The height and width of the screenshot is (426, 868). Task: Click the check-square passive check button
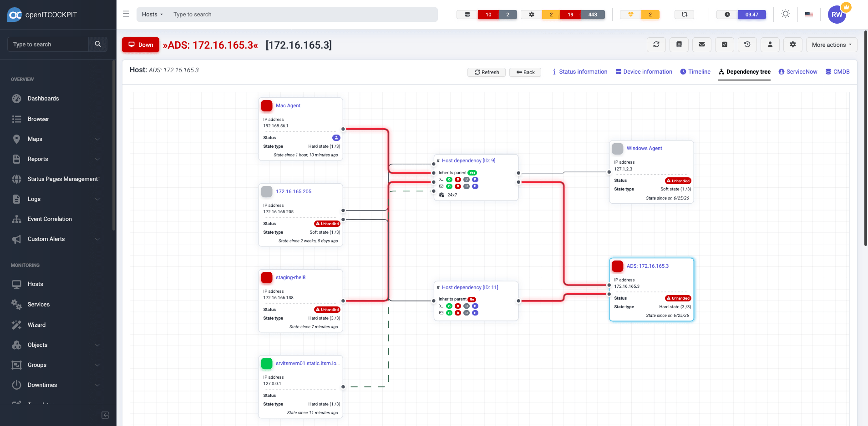724,45
